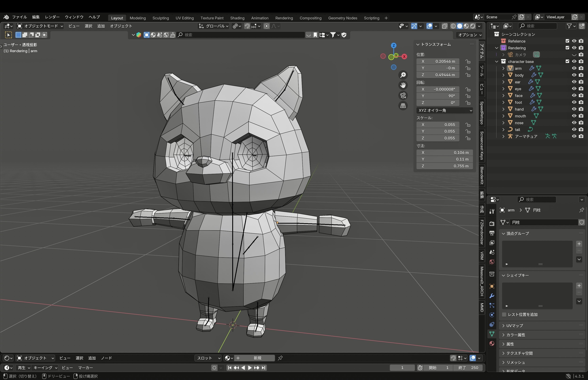
Task: Open World properties tab icon
Action: pos(492,262)
